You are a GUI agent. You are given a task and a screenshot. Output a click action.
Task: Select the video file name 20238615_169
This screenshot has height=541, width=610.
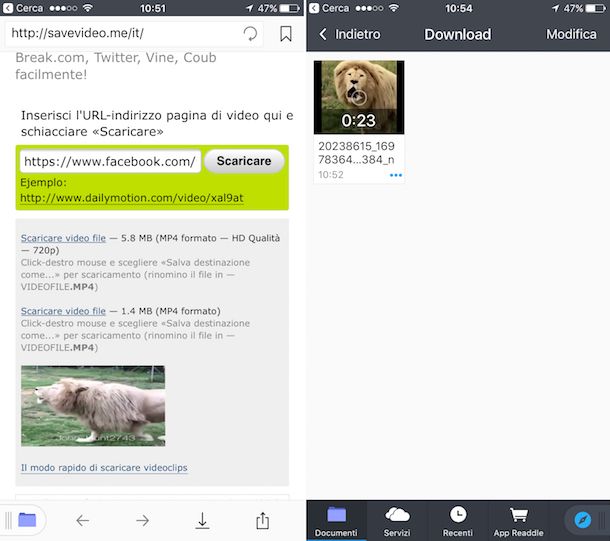[356, 152]
